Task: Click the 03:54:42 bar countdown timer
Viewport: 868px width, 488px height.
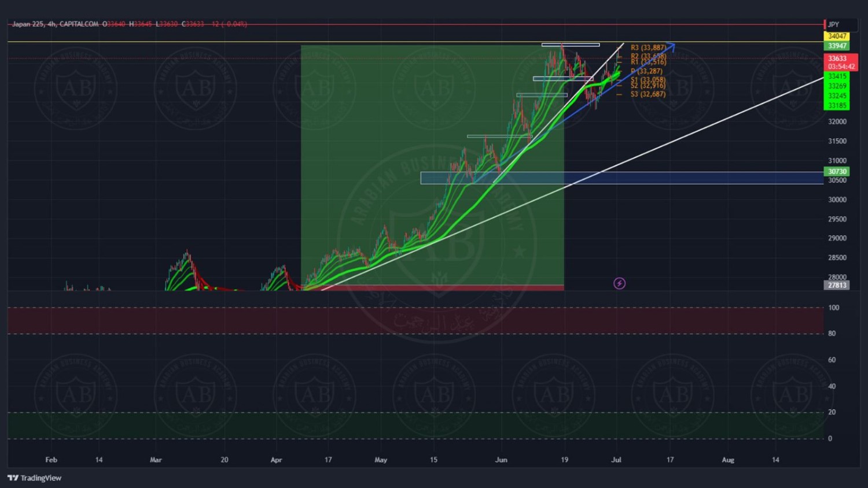Action: [x=840, y=66]
